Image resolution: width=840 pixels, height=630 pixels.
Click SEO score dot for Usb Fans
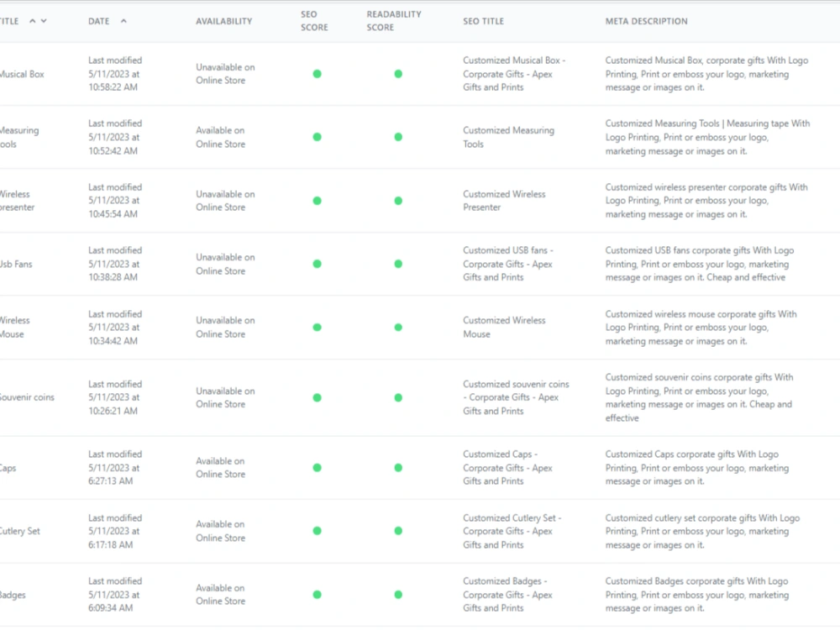point(318,264)
